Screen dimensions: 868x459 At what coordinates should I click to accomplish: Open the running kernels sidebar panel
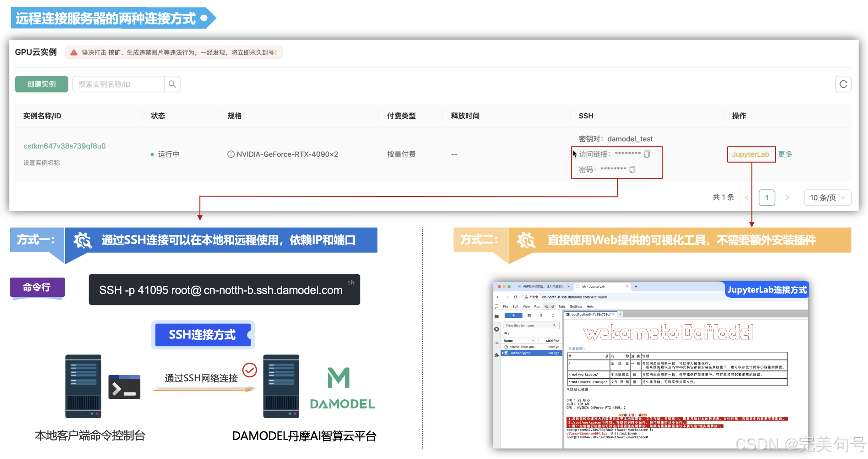pyautogui.click(x=496, y=329)
